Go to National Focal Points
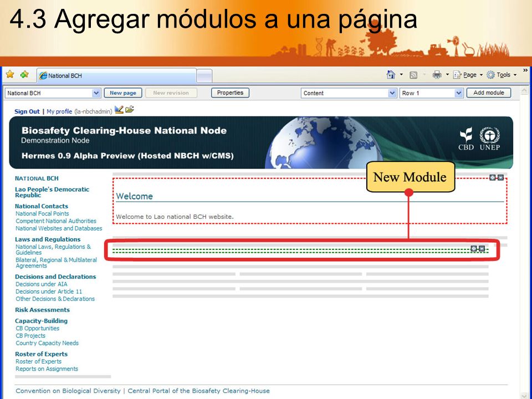 point(42,213)
